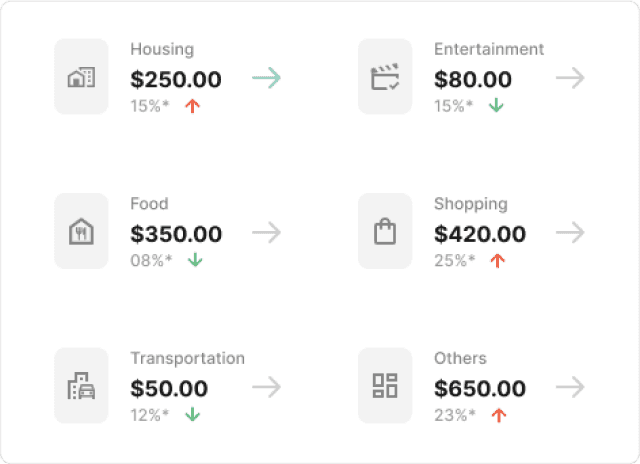The width and height of the screenshot is (640, 464).
Task: Click the Housing building icon
Action: (81, 77)
